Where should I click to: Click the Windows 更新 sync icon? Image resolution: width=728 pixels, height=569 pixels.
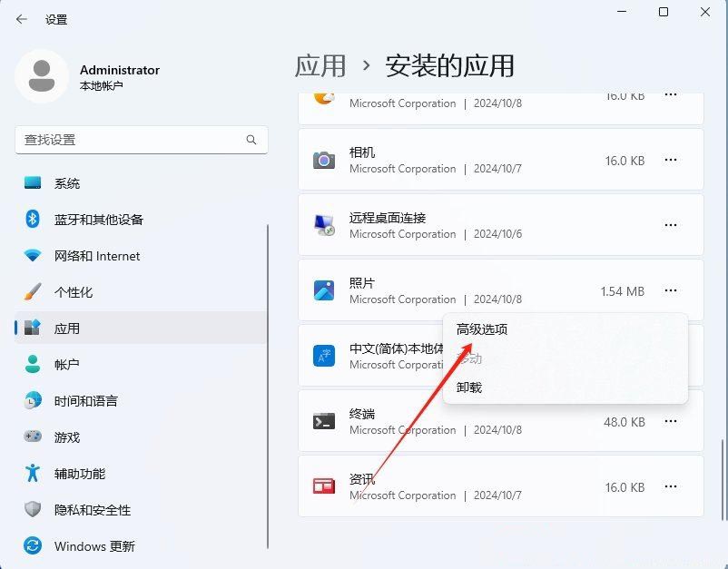click(x=33, y=545)
